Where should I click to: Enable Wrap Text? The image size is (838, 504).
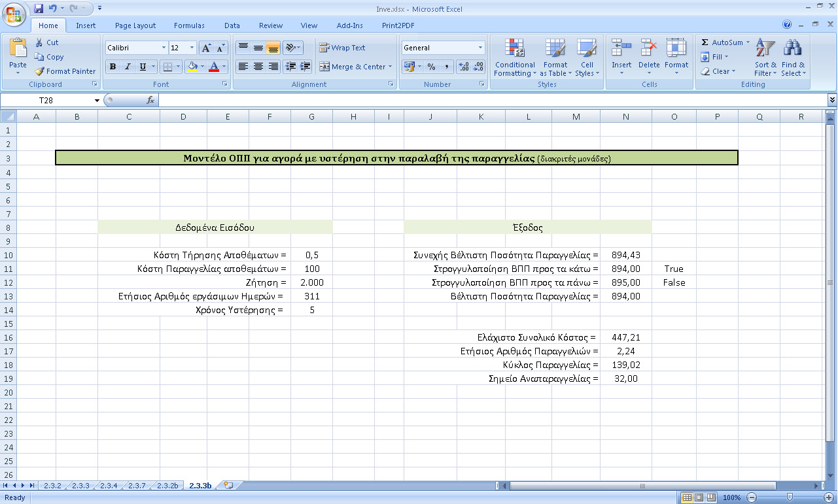pos(343,48)
